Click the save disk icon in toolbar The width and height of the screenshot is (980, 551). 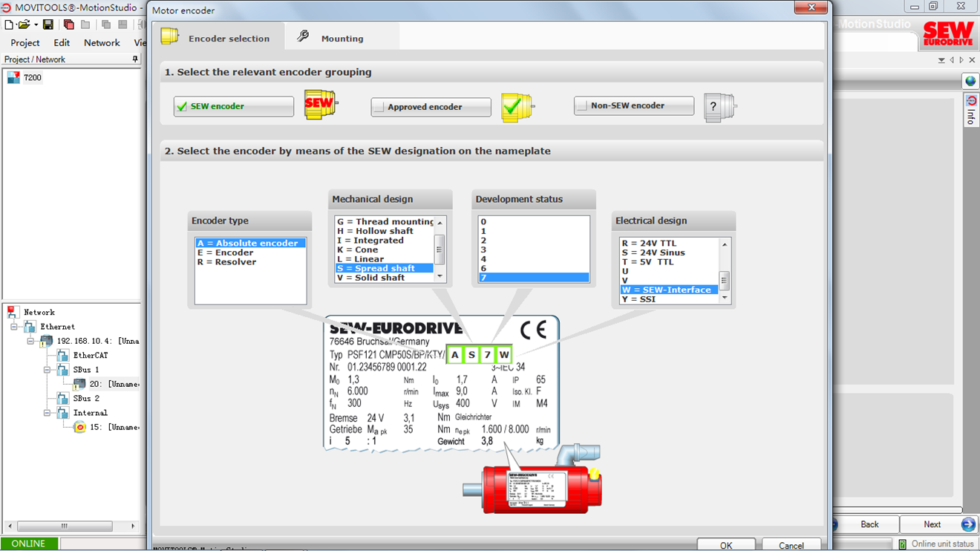click(48, 25)
